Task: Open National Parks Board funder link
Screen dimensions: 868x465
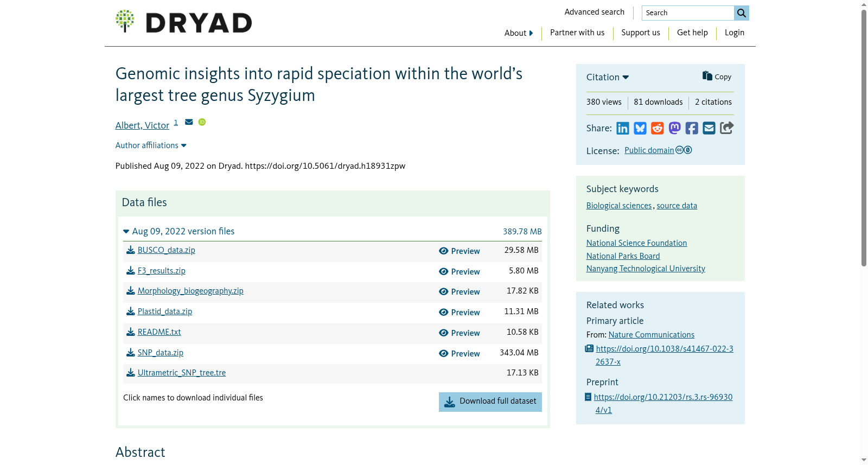Action: 623,256
